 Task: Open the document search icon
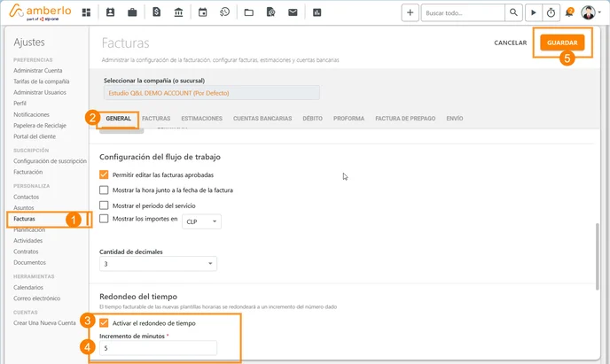(x=270, y=12)
